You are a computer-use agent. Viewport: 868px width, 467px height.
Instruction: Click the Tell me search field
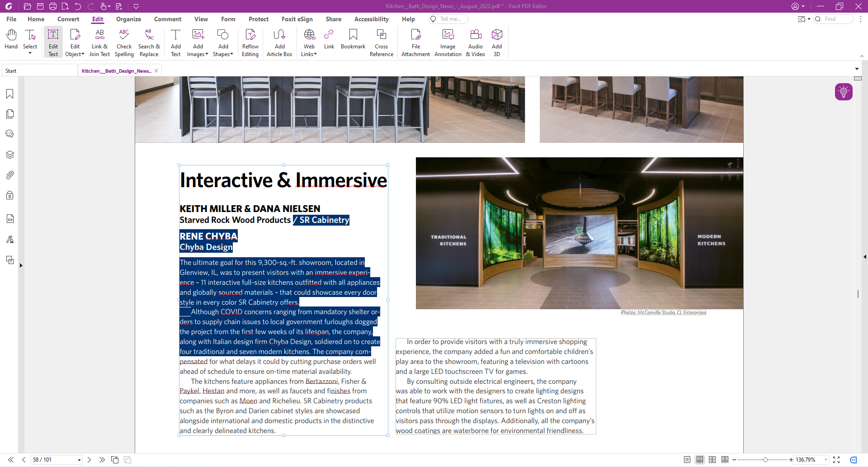450,19
